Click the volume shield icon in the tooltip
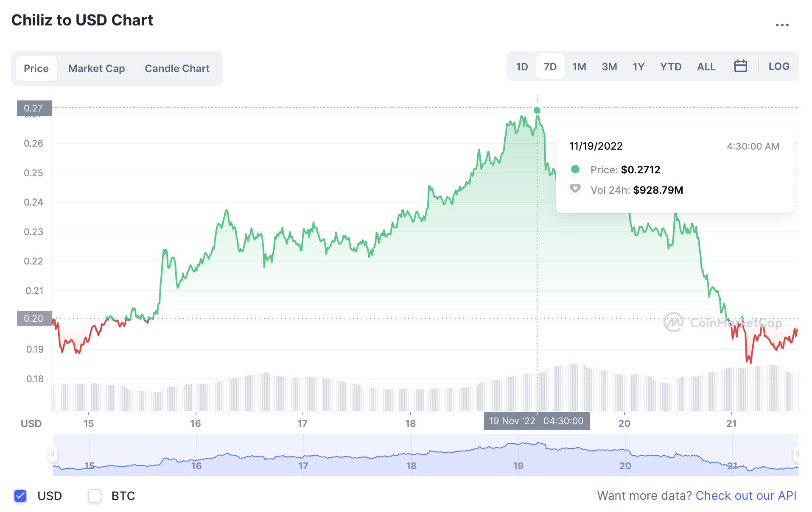812x512 pixels. [576, 189]
